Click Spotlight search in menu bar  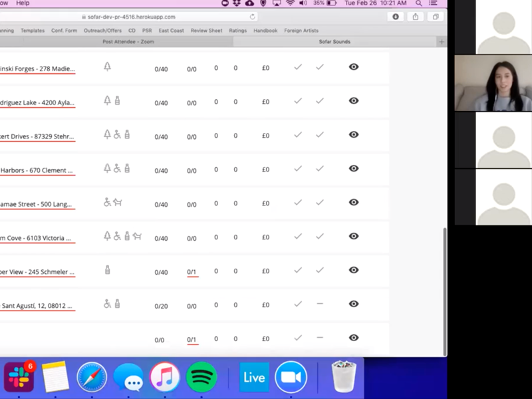tap(419, 3)
